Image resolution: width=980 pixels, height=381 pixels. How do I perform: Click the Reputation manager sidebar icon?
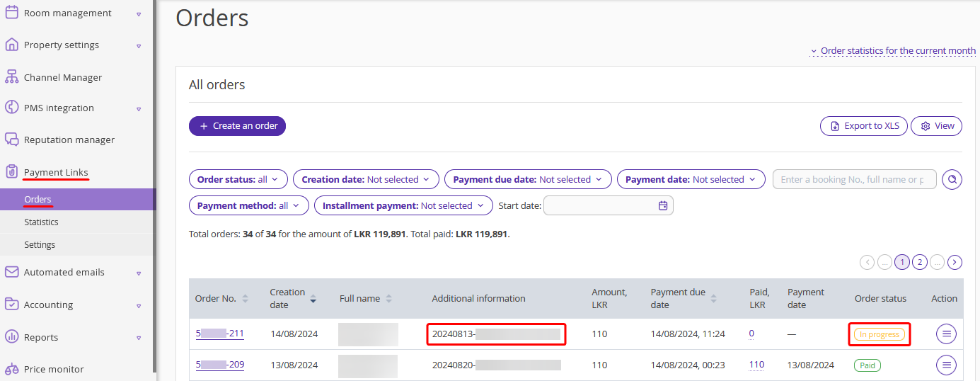(x=11, y=140)
